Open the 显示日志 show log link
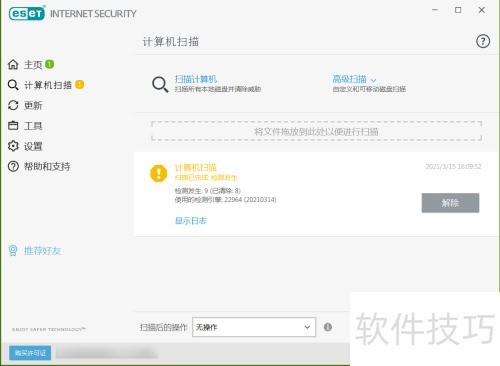The image size is (500, 366). click(x=191, y=221)
